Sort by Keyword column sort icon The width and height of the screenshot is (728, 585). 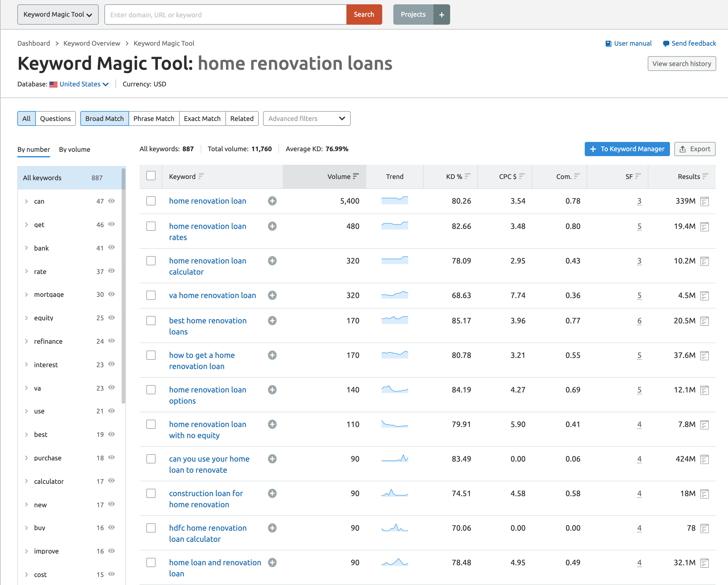(x=201, y=176)
